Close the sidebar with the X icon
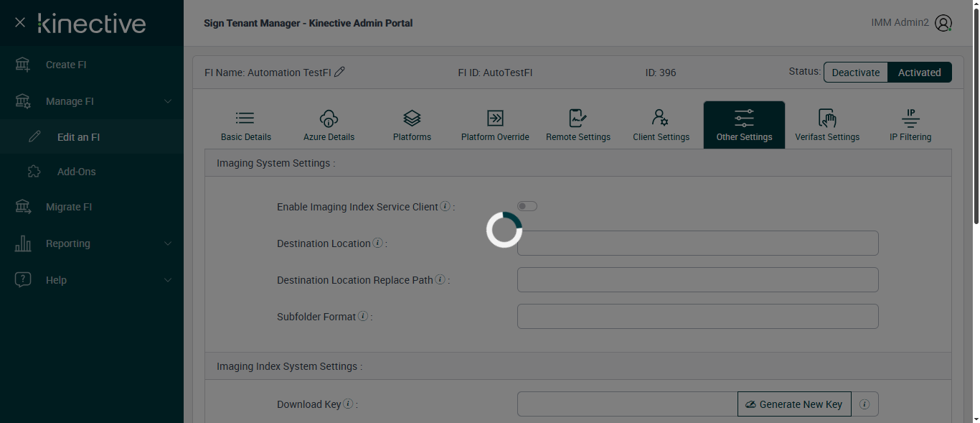Image resolution: width=980 pixels, height=423 pixels. pos(20,23)
